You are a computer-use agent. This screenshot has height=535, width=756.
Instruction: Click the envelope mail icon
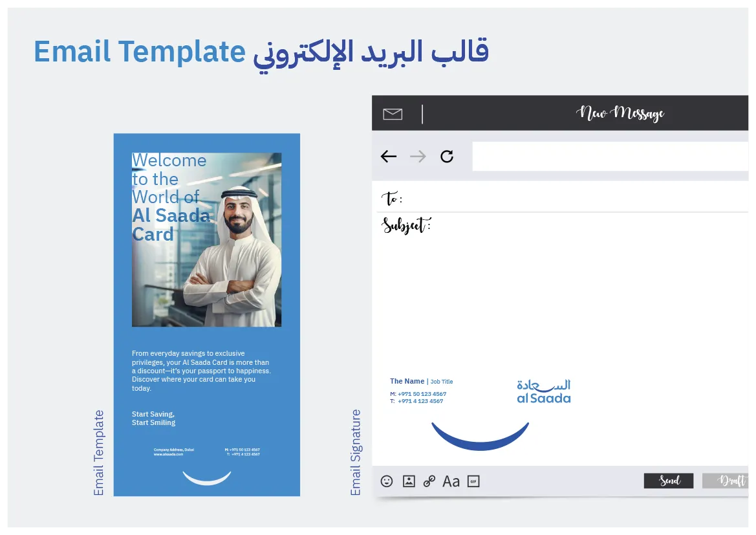[x=393, y=115]
